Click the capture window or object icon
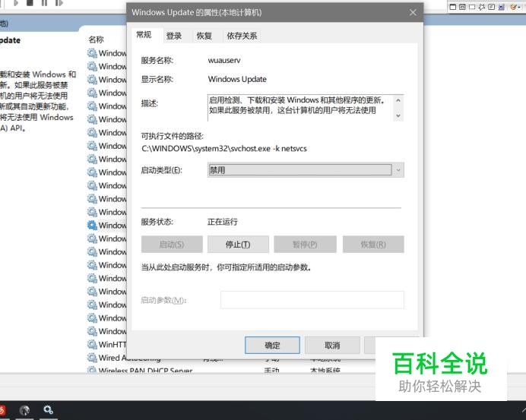 tap(462, 7)
